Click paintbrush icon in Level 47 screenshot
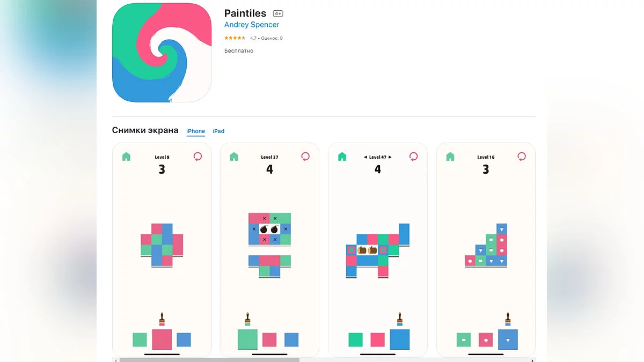The width and height of the screenshot is (644, 362). [x=400, y=320]
